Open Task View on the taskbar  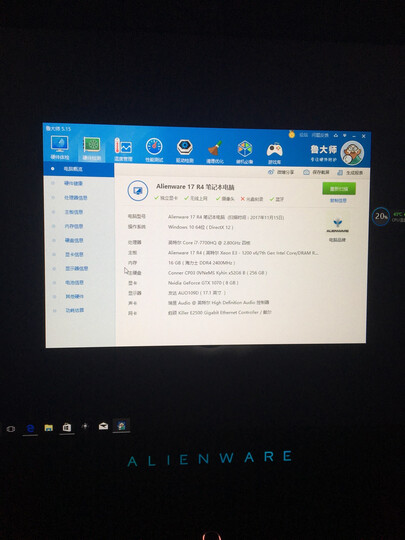click(11, 429)
